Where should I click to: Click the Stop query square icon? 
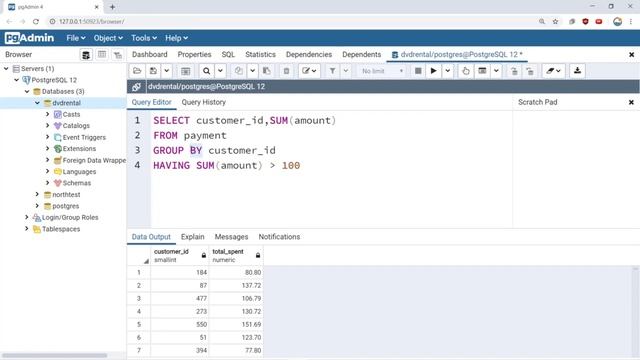[x=418, y=71]
